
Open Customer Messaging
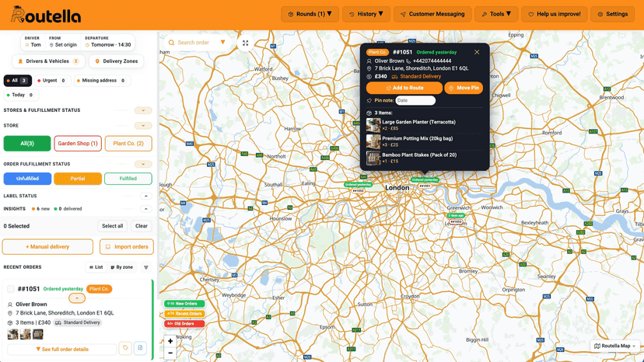point(432,14)
